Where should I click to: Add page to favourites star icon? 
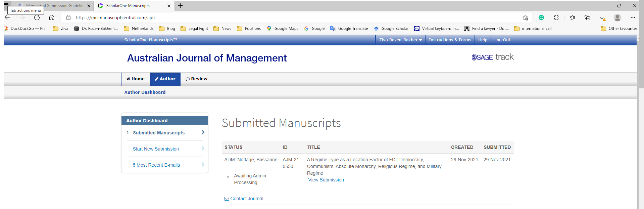point(525,17)
